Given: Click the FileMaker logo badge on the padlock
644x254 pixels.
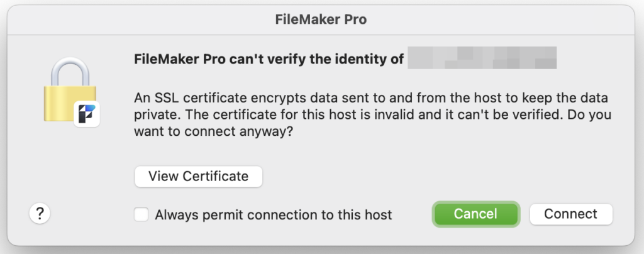Looking at the screenshot, I should coord(87,114).
